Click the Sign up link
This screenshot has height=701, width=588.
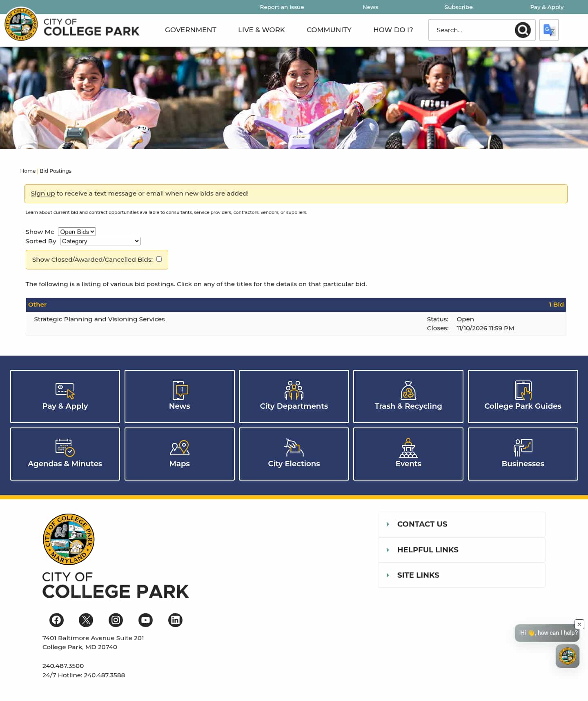(x=43, y=193)
